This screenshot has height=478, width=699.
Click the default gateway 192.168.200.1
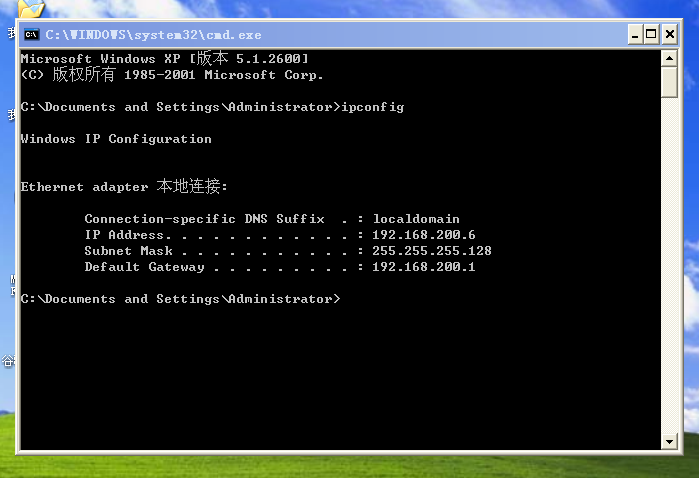click(424, 267)
